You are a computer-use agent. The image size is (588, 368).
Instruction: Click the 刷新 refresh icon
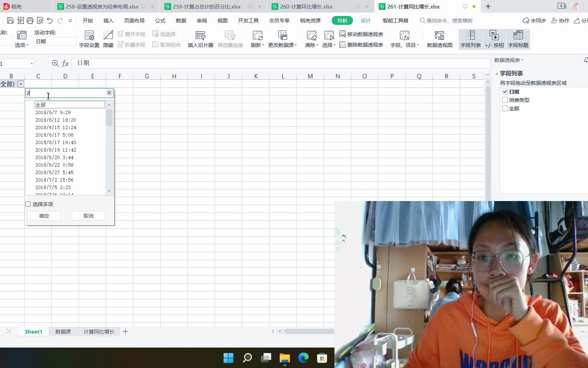coord(257,39)
